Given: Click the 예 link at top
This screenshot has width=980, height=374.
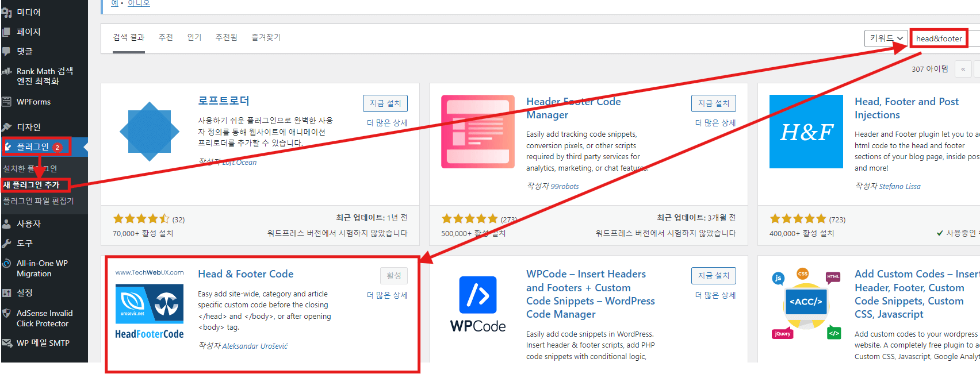Looking at the screenshot, I should click(x=114, y=3).
